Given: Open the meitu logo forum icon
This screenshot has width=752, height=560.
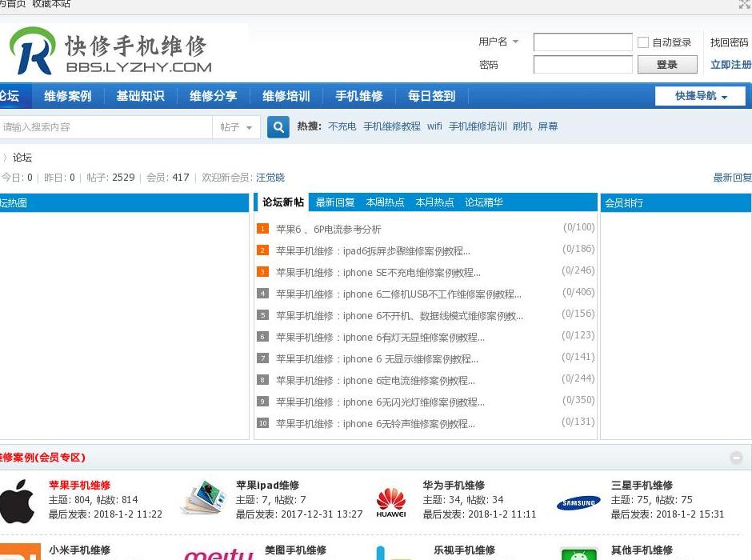Looking at the screenshot, I should 218,554.
